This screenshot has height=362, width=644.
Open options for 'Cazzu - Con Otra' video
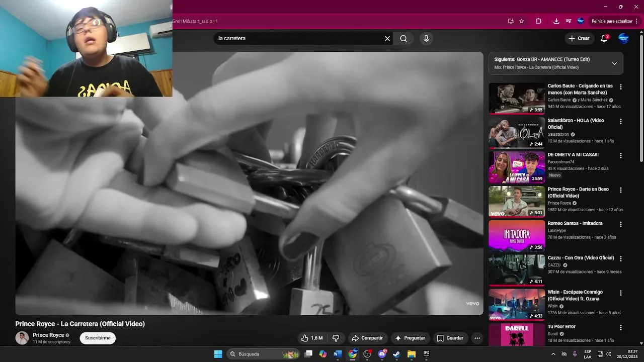(x=620, y=259)
